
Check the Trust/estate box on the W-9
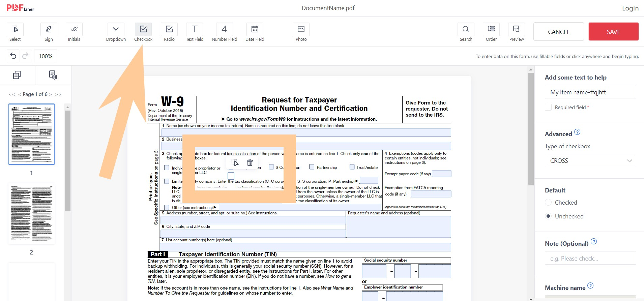tap(352, 167)
